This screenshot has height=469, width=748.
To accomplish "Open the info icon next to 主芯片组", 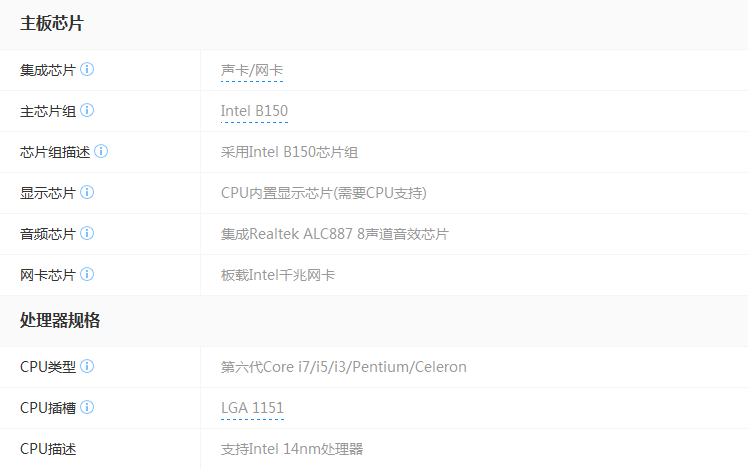I will point(87,111).
